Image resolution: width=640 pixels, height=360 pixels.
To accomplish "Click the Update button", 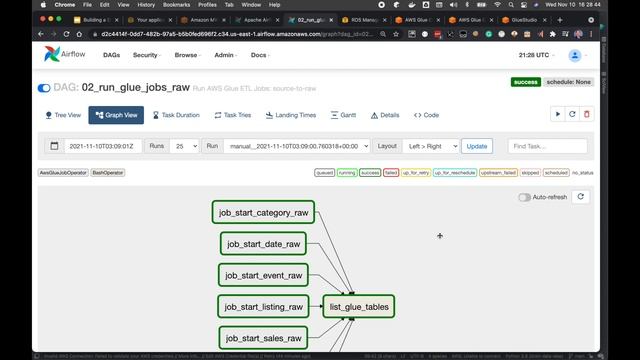I will [x=477, y=146].
